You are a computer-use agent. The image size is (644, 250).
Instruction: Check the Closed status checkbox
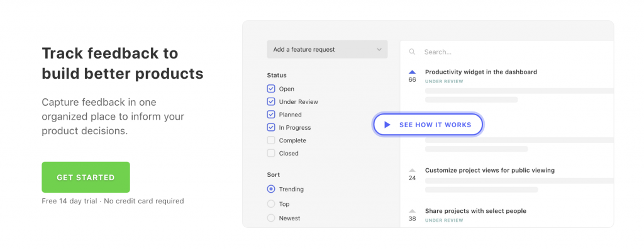coord(271,153)
